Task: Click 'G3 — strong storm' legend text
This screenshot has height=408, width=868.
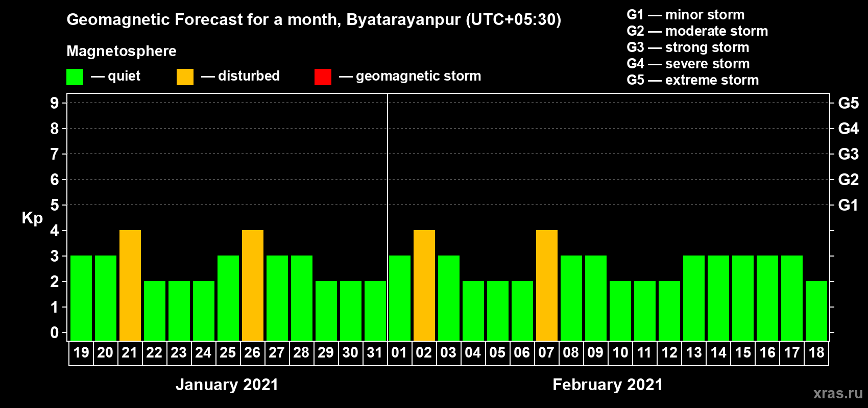Action: tap(688, 47)
